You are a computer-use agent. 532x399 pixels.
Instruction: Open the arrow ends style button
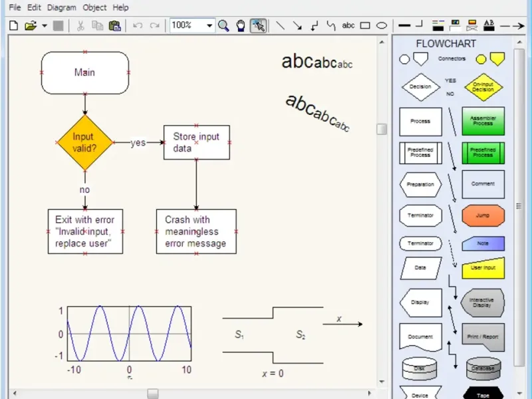(512, 26)
